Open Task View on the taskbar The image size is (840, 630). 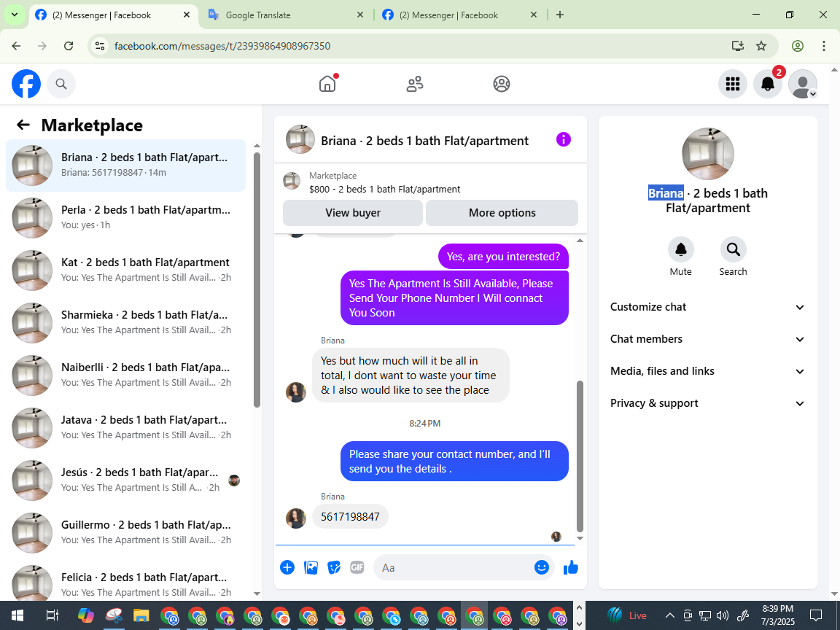click(52, 615)
